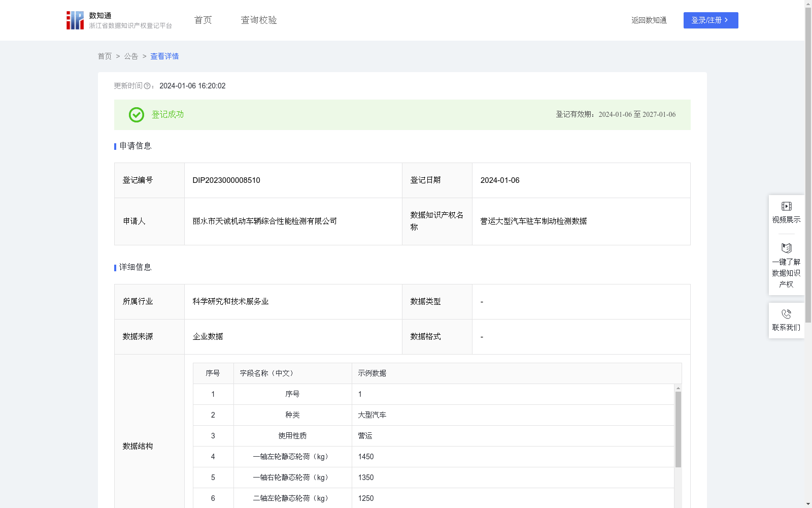Click registration number DIP2023000008510
The width and height of the screenshot is (812, 508).
(x=226, y=180)
